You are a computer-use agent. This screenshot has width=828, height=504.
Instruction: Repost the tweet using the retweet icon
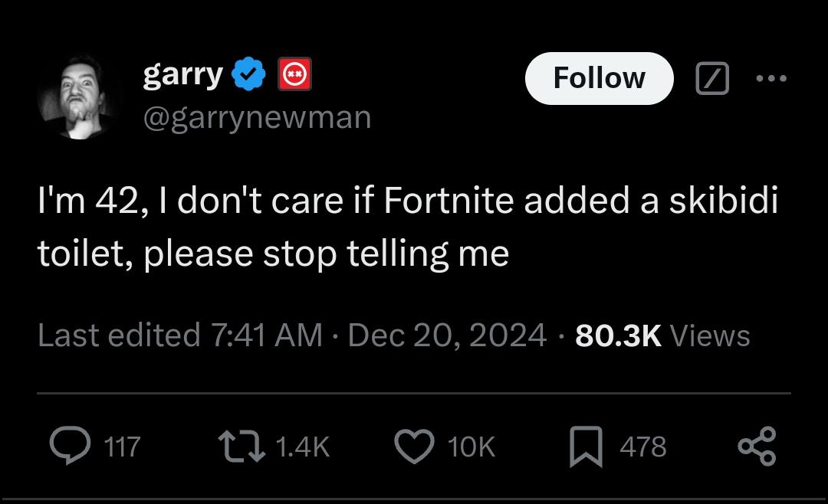pos(240,446)
